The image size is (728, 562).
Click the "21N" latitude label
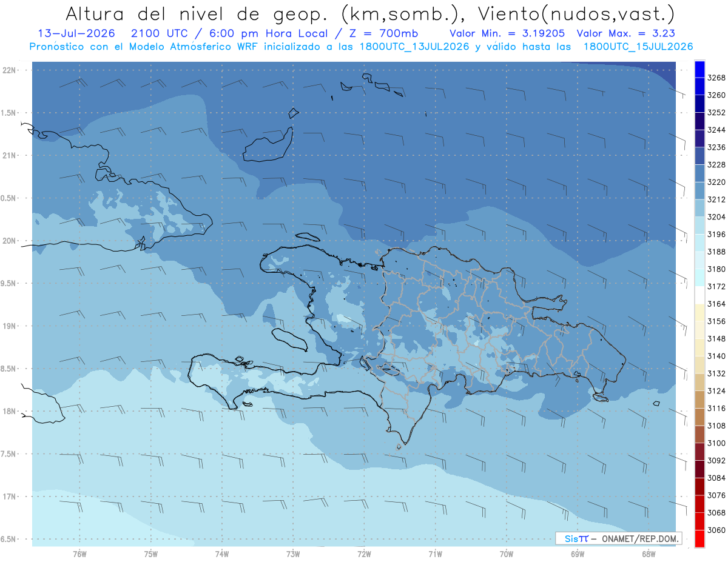9,155
